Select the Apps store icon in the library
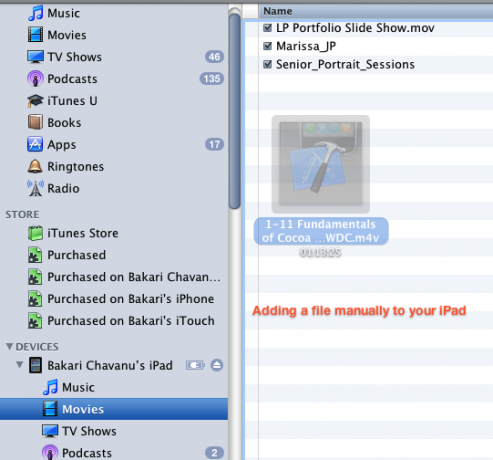Screen dimensions: 493x460 35,144
